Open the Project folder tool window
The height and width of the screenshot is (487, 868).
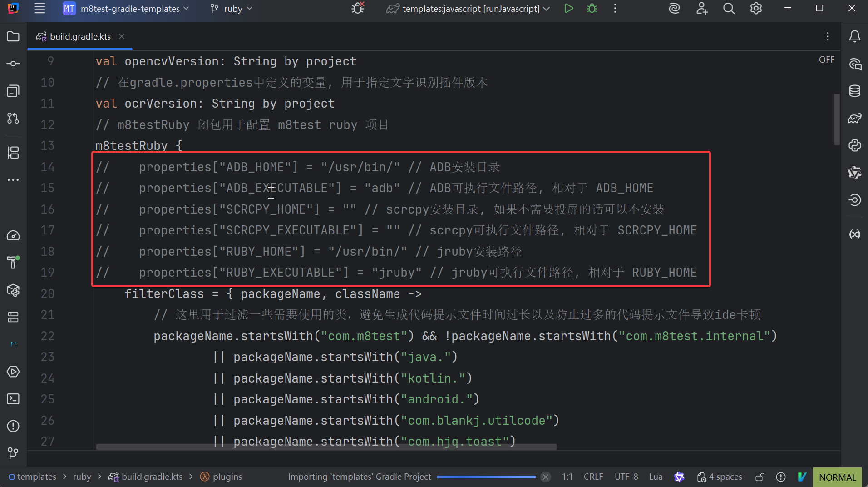tap(13, 36)
